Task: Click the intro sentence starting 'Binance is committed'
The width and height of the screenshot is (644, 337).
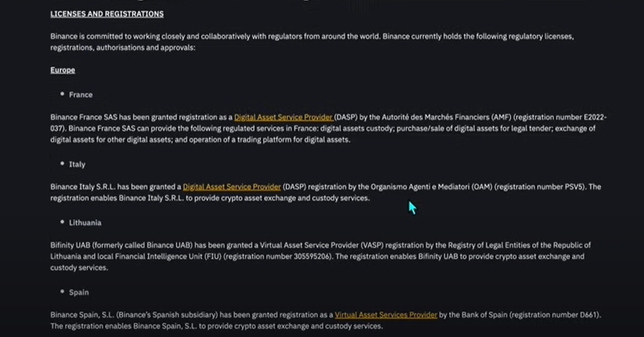Action: tap(312, 42)
